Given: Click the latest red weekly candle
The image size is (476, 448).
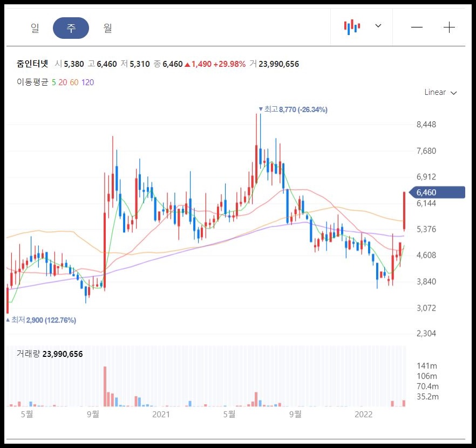Looking at the screenshot, I should click(x=404, y=210).
